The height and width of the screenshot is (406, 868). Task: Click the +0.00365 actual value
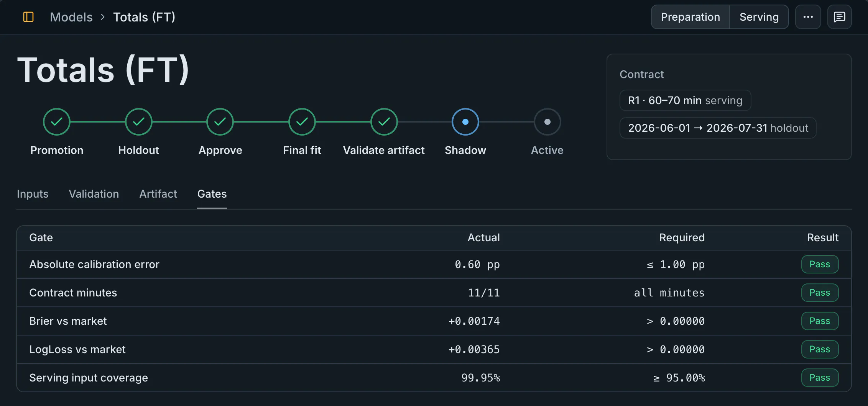[x=474, y=349]
